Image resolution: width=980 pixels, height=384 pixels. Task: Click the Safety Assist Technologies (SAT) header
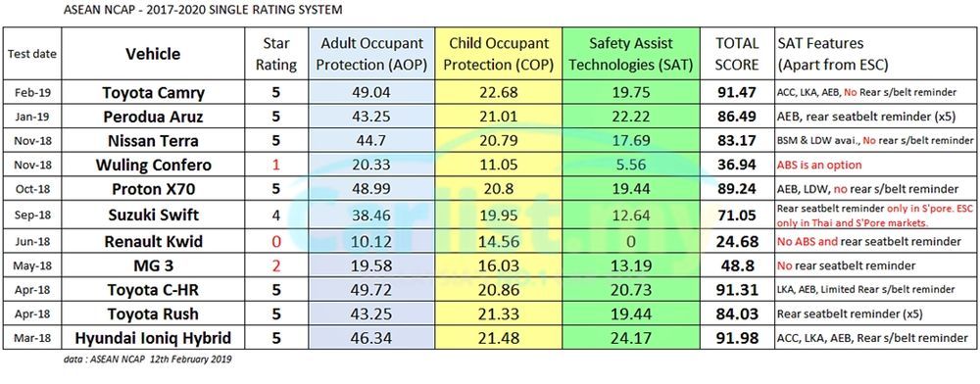(x=631, y=54)
